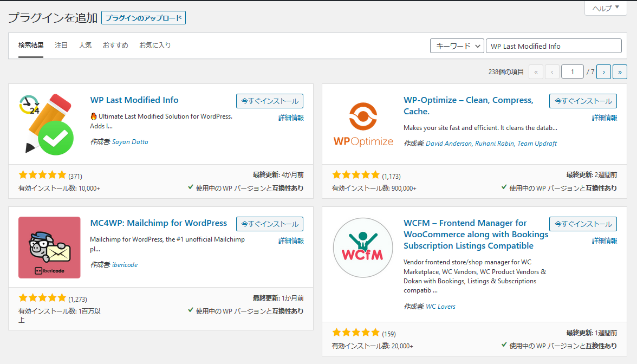Click the 238個の項目 item count
This screenshot has height=364, width=637.
pos(506,72)
